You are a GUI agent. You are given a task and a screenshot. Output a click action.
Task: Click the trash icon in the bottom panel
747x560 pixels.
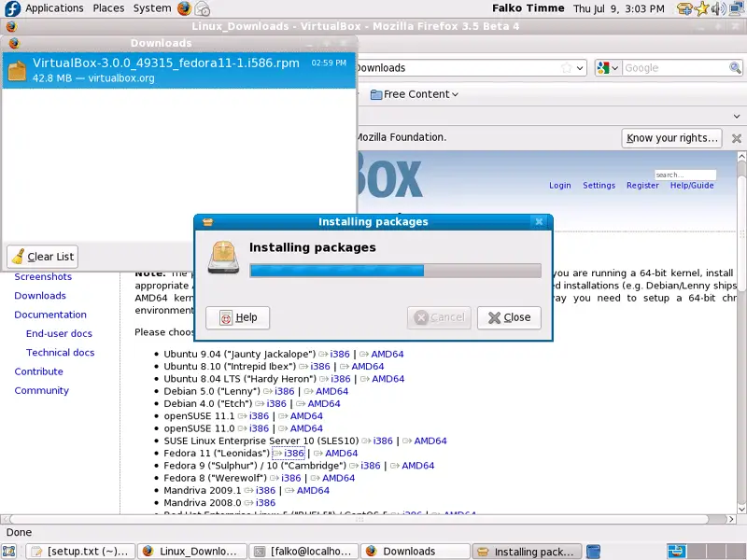pos(593,552)
